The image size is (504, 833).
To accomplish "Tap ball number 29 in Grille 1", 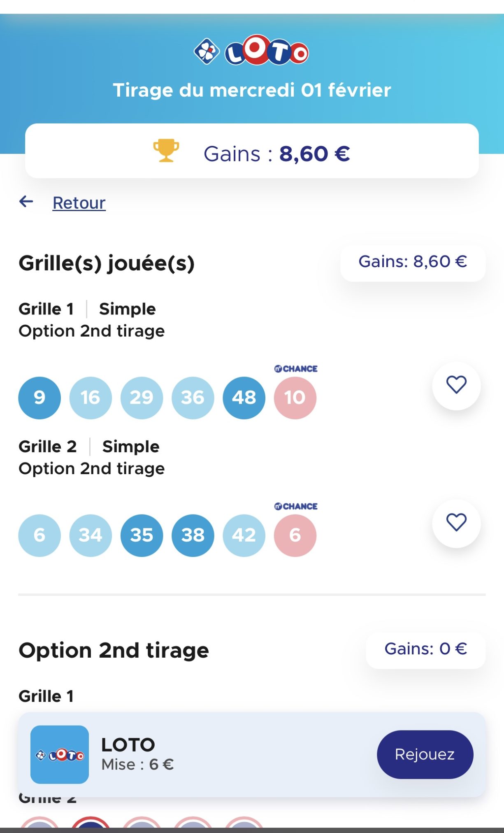I will coord(142,398).
